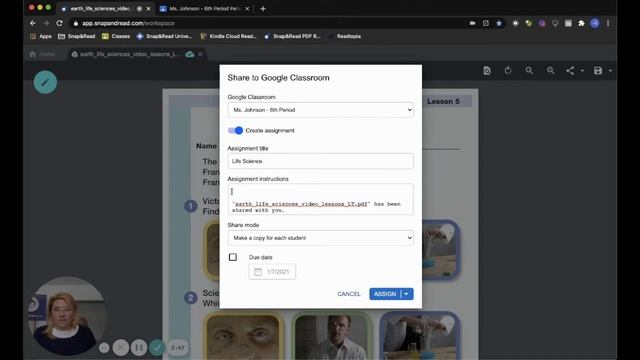
Task: Open the Snap&Read bookmark
Action: pyautogui.click(x=77, y=36)
